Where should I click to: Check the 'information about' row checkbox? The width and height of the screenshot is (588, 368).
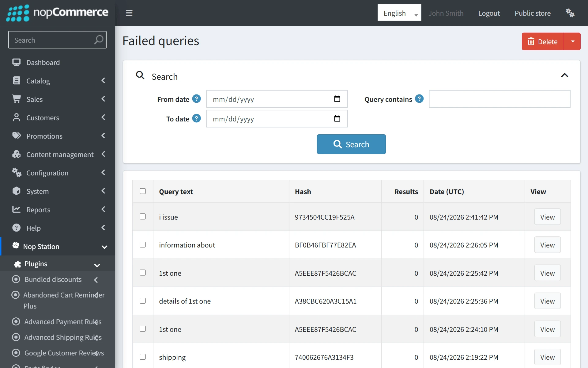[143, 244]
